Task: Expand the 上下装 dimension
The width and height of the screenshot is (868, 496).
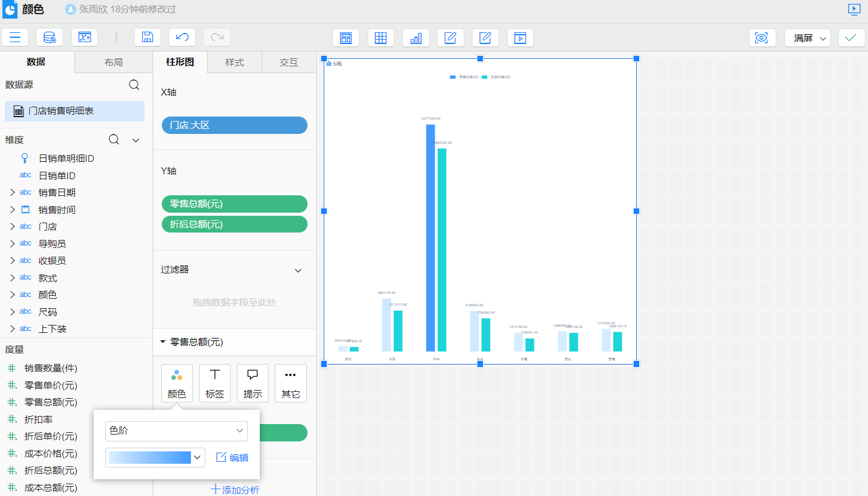Action: point(12,329)
